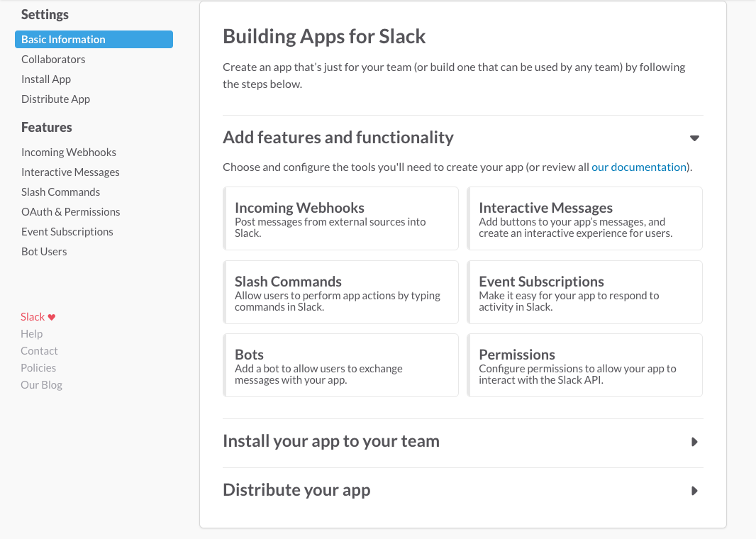The width and height of the screenshot is (756, 539).
Task: Follow the our documentation link
Action: click(x=638, y=167)
